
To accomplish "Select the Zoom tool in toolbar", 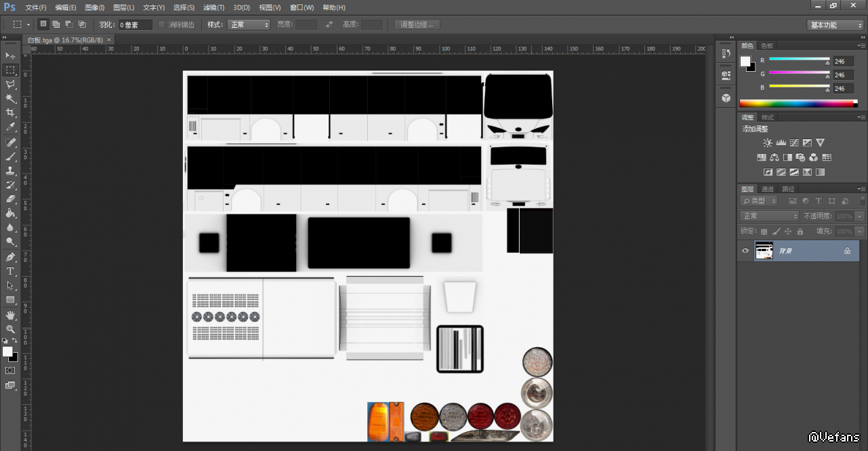I will 10,330.
